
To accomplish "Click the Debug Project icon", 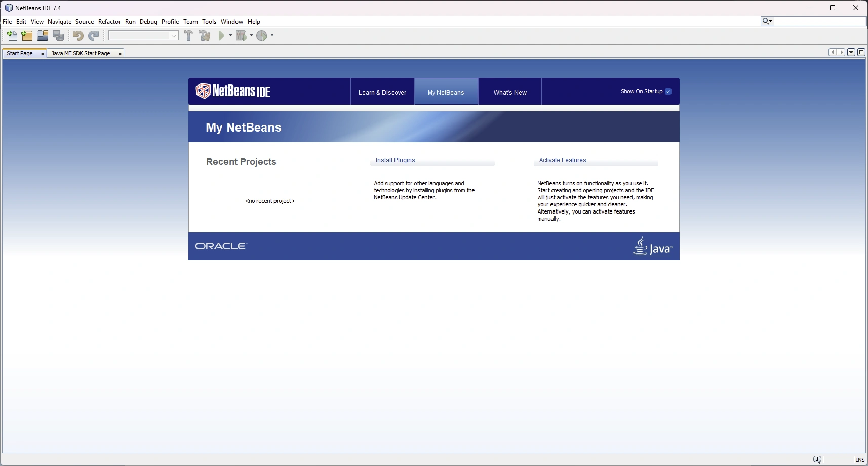I will click(241, 35).
